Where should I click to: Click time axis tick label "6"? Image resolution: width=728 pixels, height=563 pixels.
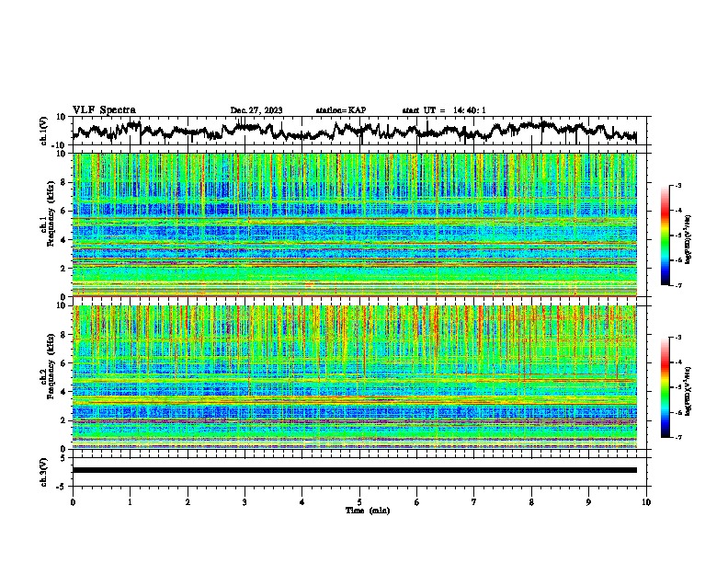[x=416, y=502]
